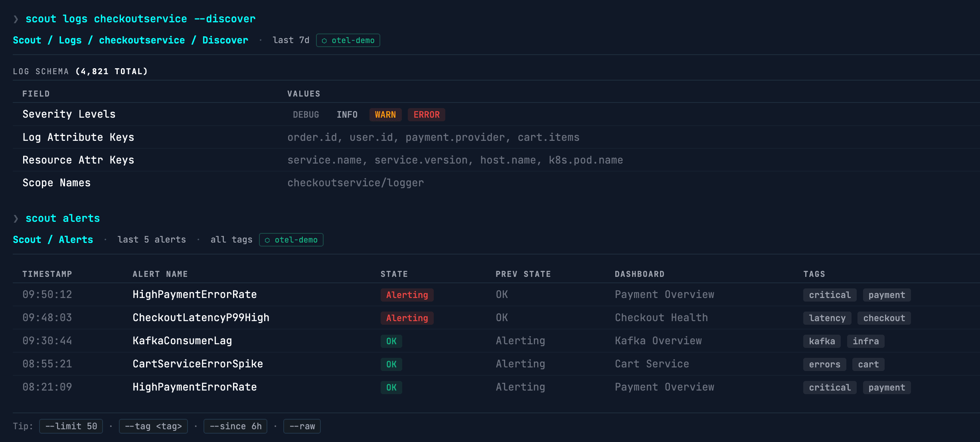Switch to the Discover breadcrumb tab
This screenshot has width=980, height=442.
225,40
